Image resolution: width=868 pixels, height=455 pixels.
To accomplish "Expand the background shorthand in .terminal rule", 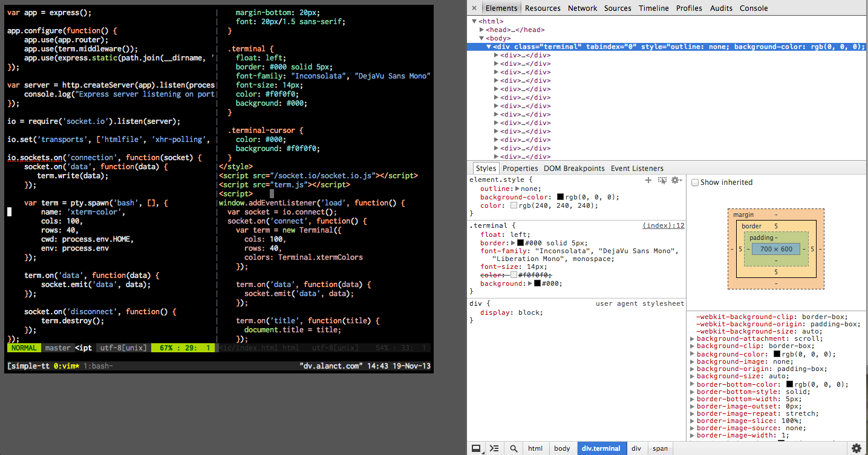I will coord(530,283).
